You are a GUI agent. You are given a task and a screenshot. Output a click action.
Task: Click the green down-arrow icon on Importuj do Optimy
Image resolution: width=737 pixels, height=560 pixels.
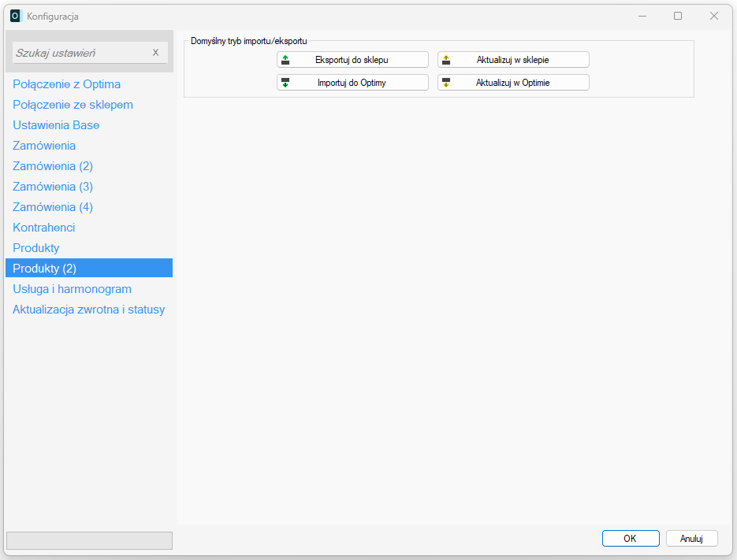(285, 83)
